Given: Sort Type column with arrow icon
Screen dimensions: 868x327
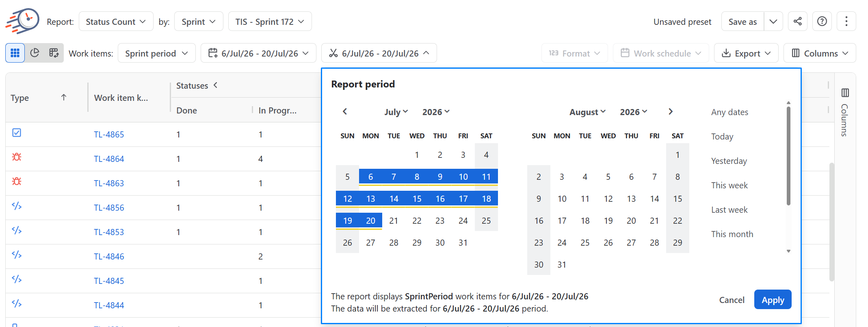Looking at the screenshot, I should click(x=64, y=97).
